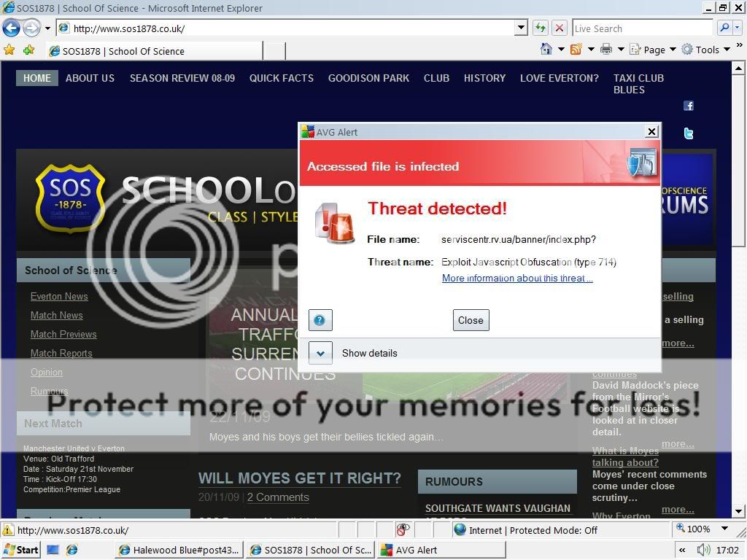Click the Stop loading red X icon

[560, 28]
